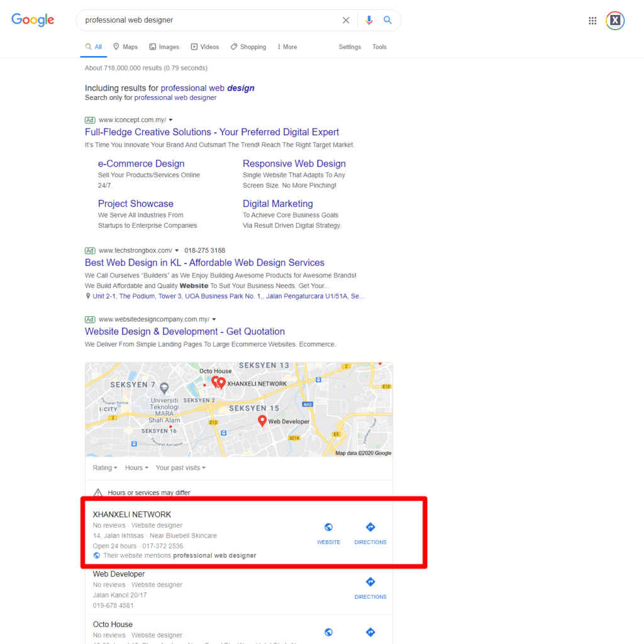Start voice search with microphone icon
The image size is (644, 644).
tap(369, 20)
